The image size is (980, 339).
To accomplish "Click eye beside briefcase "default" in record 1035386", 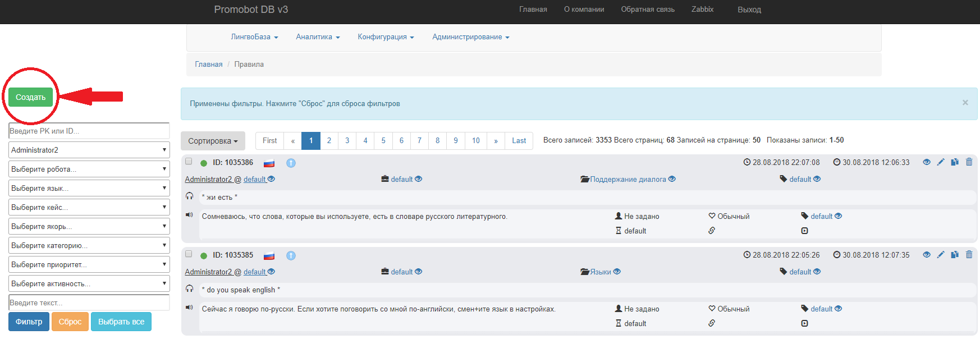I will point(418,179).
